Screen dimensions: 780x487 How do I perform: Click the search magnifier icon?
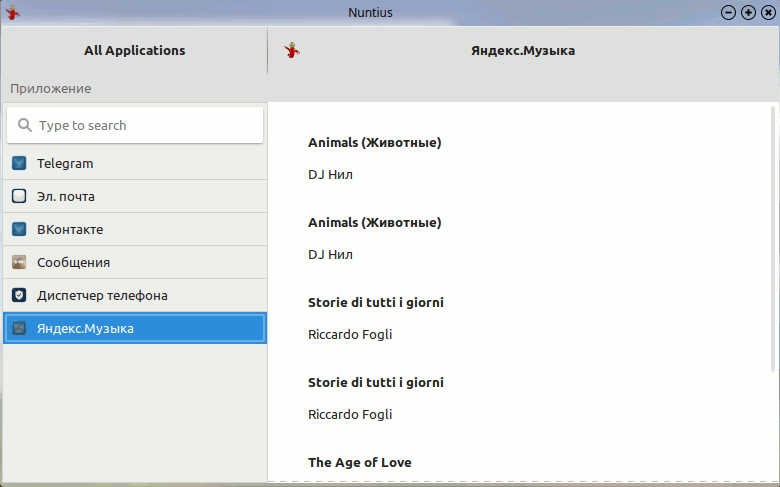pyautogui.click(x=24, y=125)
